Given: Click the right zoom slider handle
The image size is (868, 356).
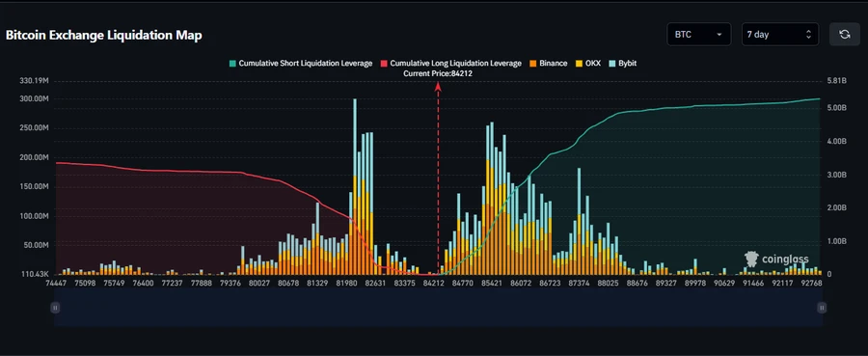Looking at the screenshot, I should 822,307.
